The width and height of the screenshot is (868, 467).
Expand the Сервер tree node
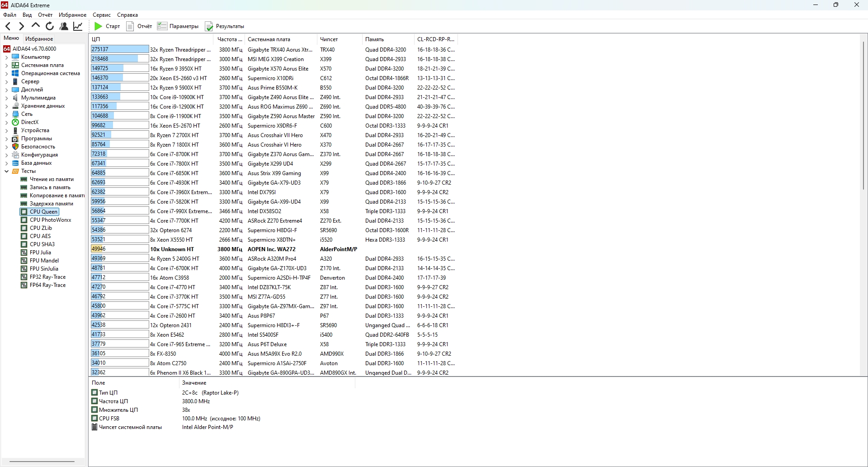[x=6, y=81]
